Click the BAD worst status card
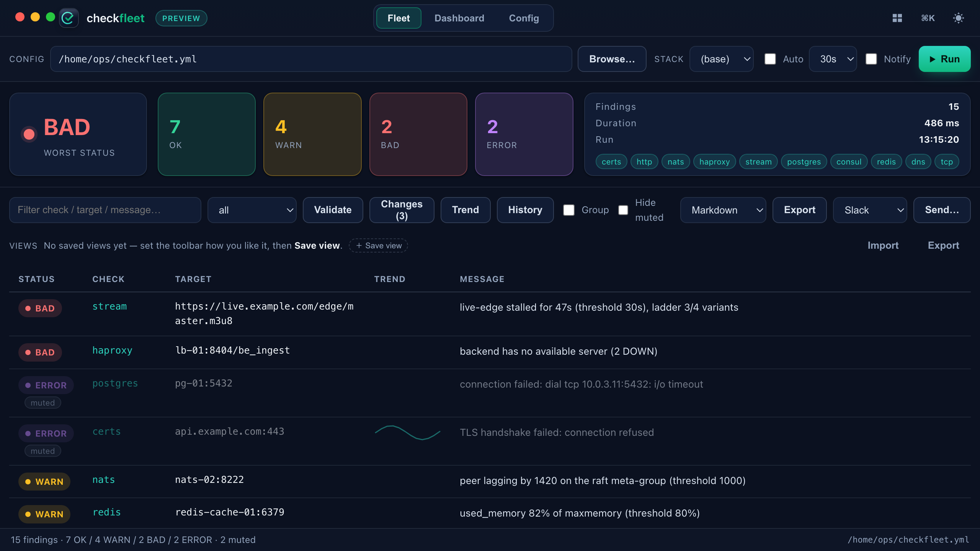This screenshot has height=551, width=980. tap(78, 134)
